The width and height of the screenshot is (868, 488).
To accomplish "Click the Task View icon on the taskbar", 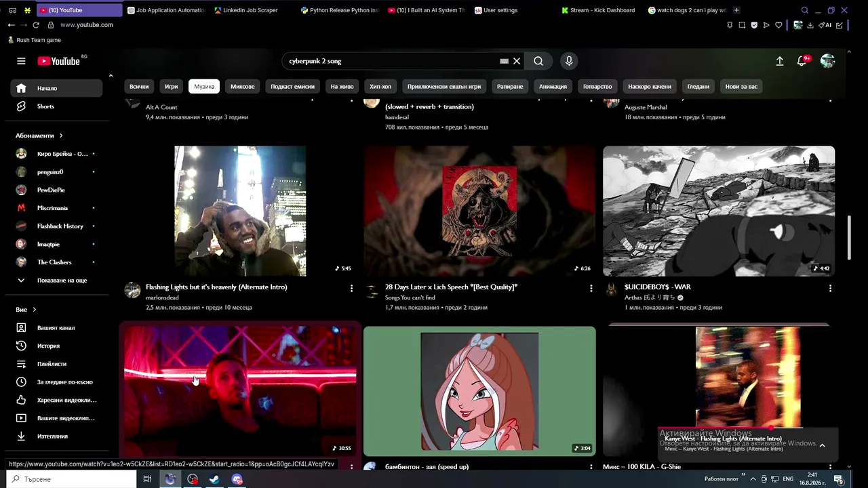I will 147,479.
